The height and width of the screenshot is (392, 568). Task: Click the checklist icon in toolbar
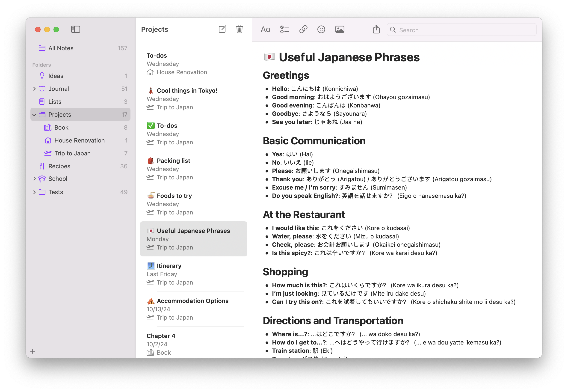[x=285, y=29]
